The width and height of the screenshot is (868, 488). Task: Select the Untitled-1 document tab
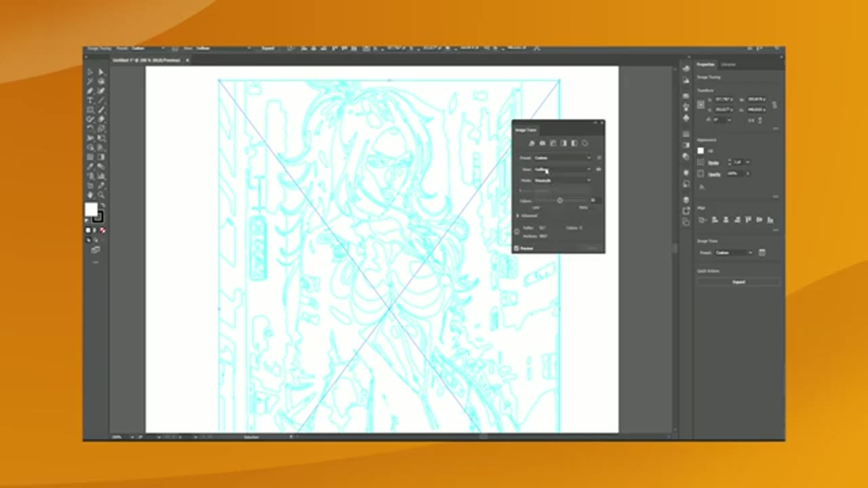(146, 60)
